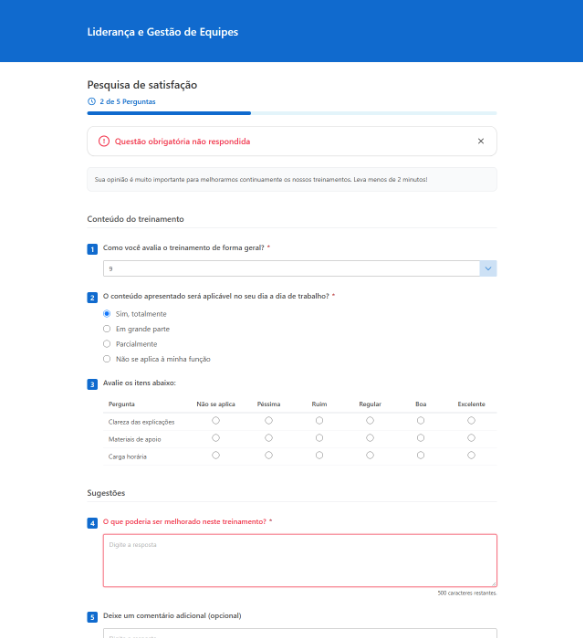Click '500 caracteres restantes' counter text
Image resolution: width=583 pixels, height=638 pixels.
tap(467, 593)
